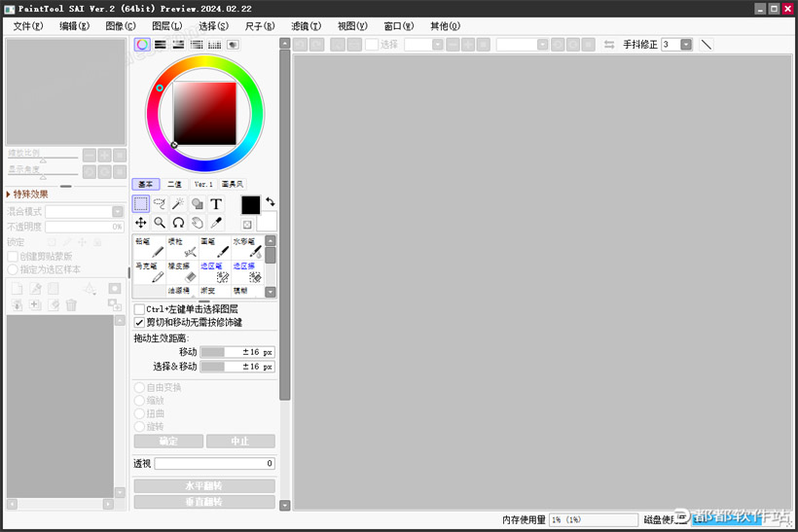Select the 扭曲 radio option
This screenshot has width=798, height=532.
point(139,413)
